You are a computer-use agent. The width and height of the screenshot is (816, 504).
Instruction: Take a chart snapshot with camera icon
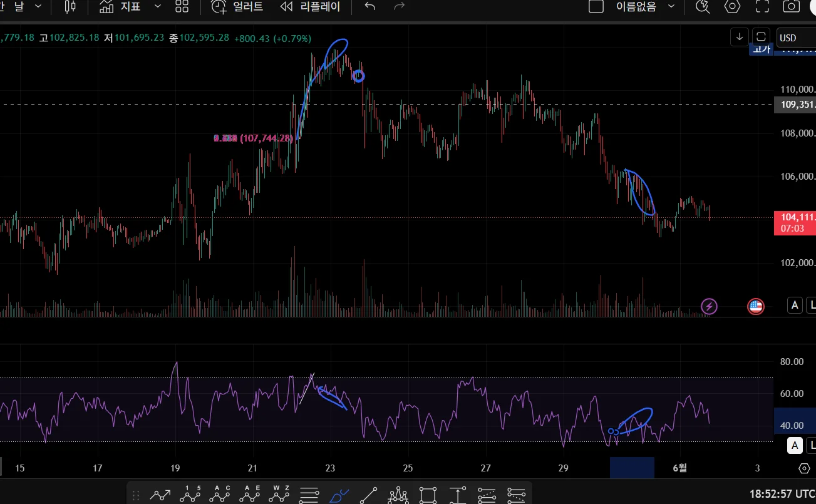[x=792, y=7]
